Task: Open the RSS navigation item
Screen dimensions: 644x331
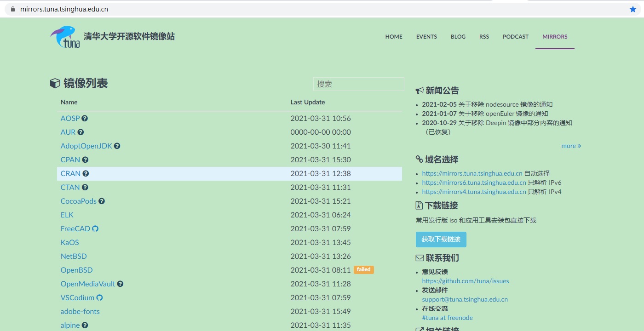Action: (484, 36)
